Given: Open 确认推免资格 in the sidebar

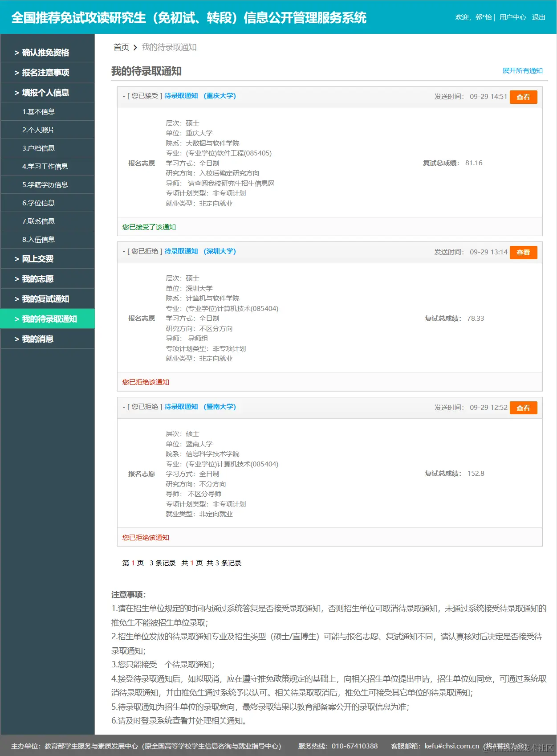Looking at the screenshot, I should coord(47,53).
